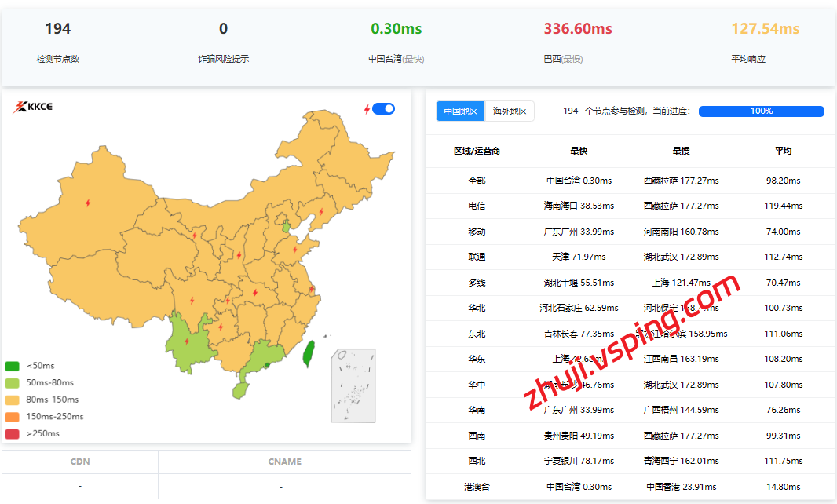
Task: Open the South China Sea inset map
Action: click(353, 385)
